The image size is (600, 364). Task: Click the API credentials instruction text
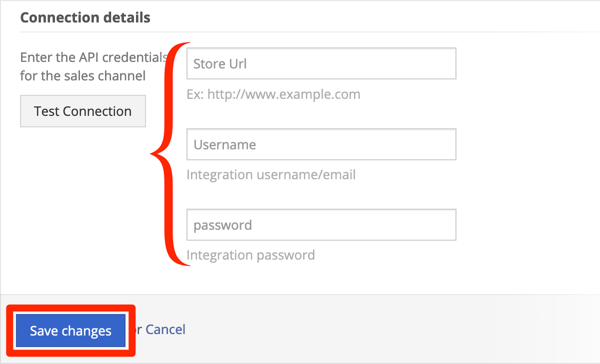click(x=93, y=66)
